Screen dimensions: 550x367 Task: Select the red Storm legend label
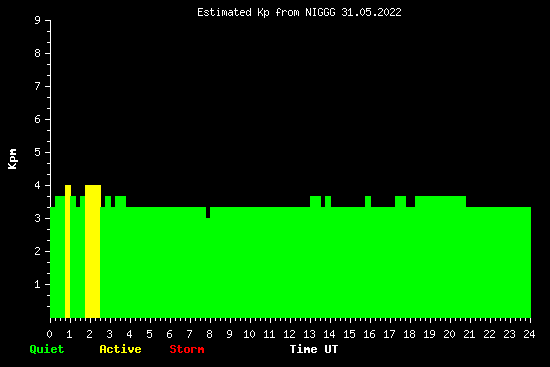pos(187,349)
